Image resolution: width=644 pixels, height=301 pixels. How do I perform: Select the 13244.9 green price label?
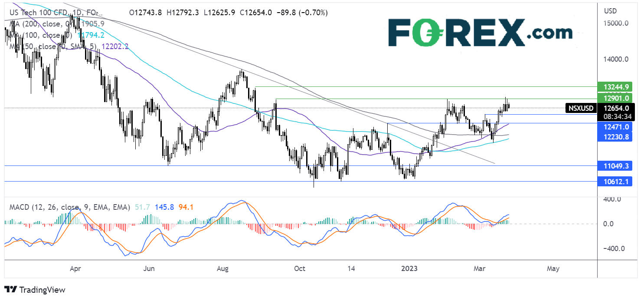[x=615, y=86]
